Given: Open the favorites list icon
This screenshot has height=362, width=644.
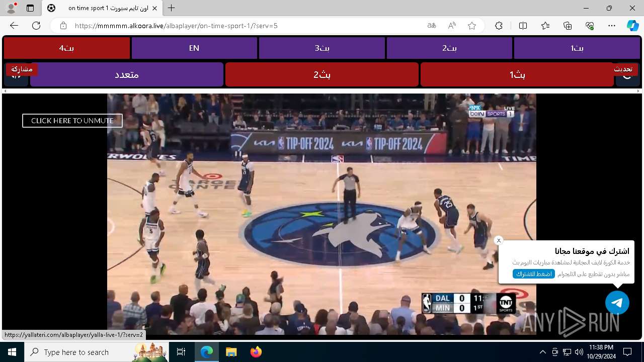Looking at the screenshot, I should (x=545, y=26).
